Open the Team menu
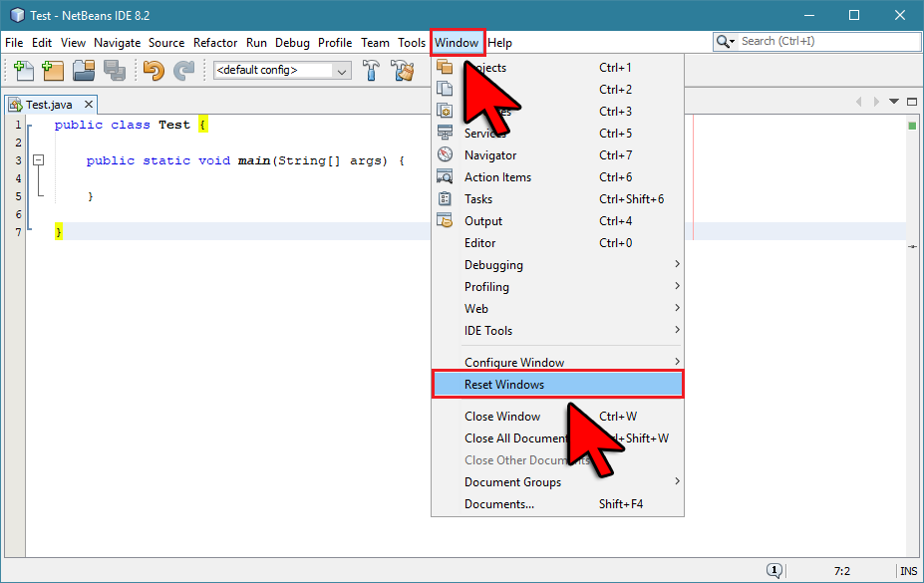Screen dimensions: 924x583 (376, 43)
